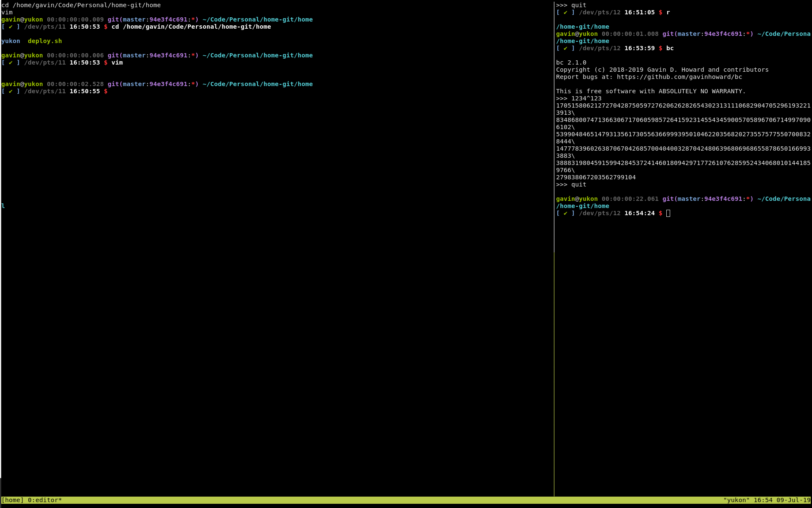This screenshot has width=812, height=508.
Task: Click the 09-Jul-19 date in the status bar
Action: (793, 500)
